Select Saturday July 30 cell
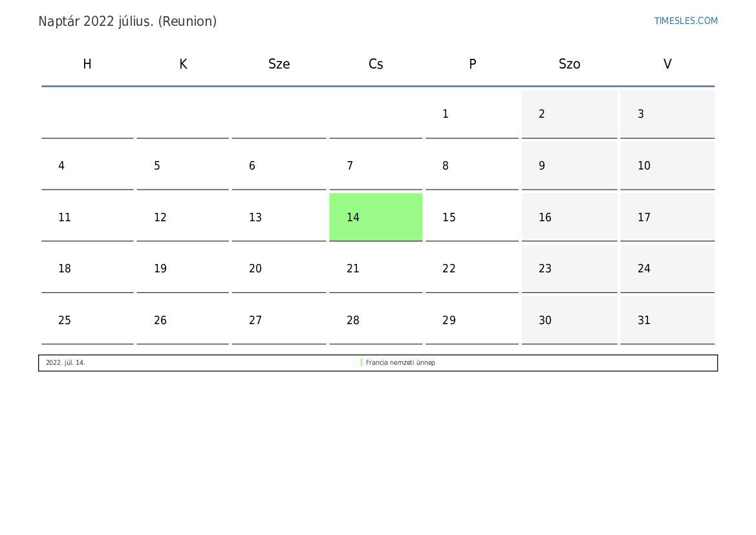The width and height of the screenshot is (756, 535). pyautogui.click(x=569, y=320)
